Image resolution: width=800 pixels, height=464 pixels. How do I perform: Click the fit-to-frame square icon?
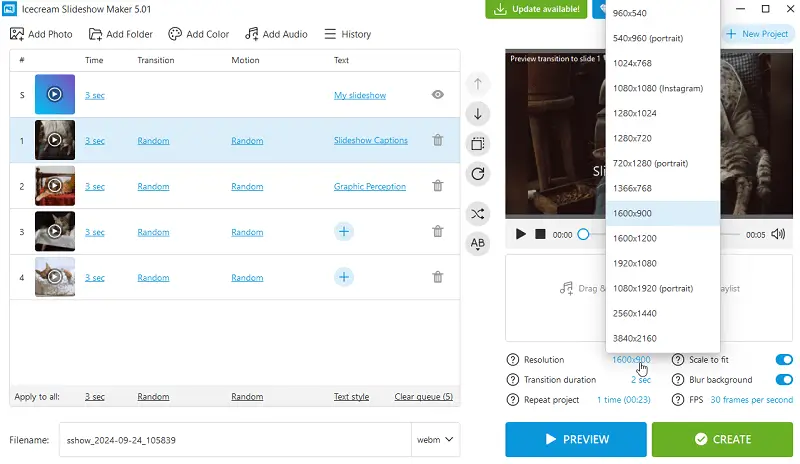click(478, 144)
